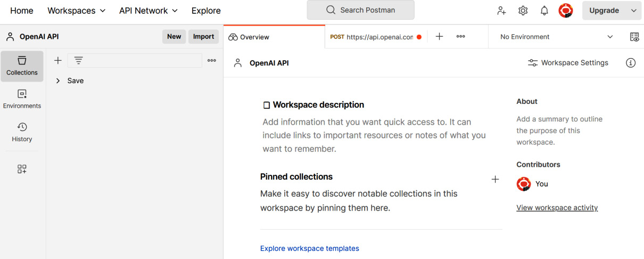
Task: Click the plus icon to create a collection
Action: pyautogui.click(x=58, y=60)
